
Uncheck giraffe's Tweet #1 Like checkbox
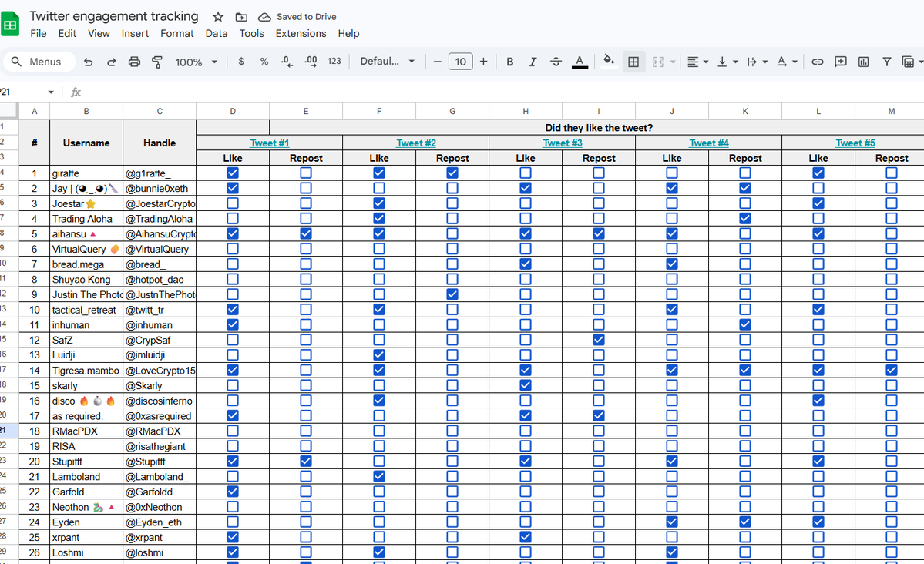(233, 173)
